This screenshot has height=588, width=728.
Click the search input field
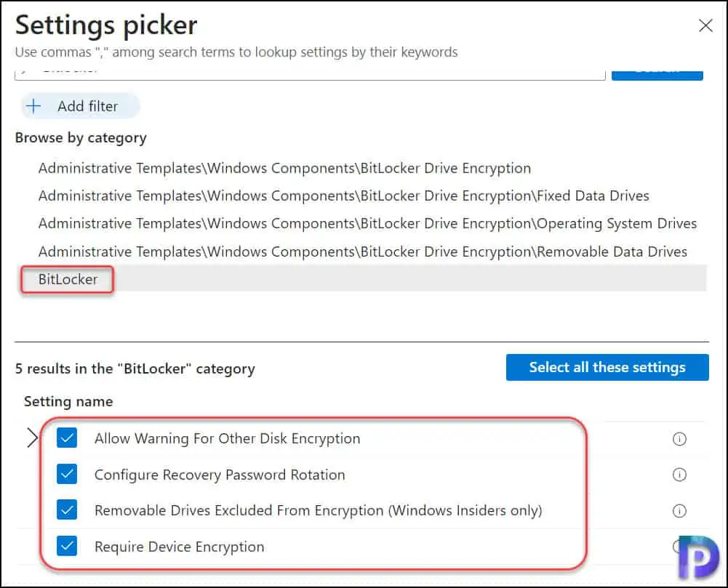310,74
